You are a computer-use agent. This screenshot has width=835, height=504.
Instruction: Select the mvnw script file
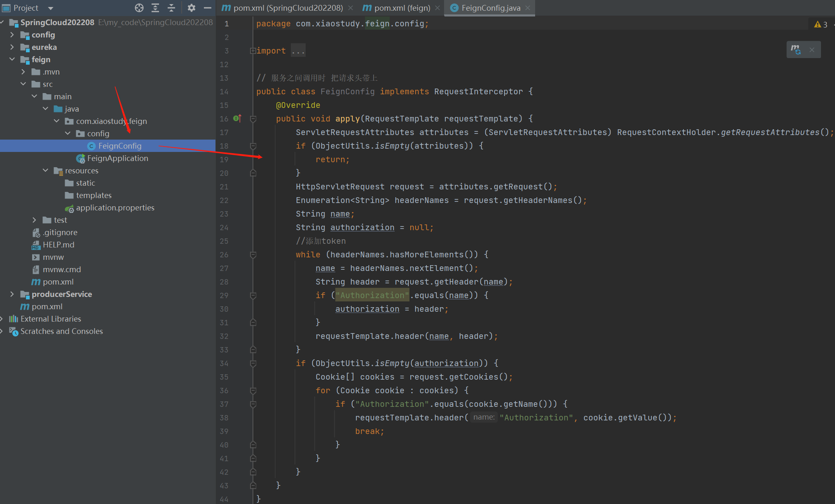click(53, 257)
